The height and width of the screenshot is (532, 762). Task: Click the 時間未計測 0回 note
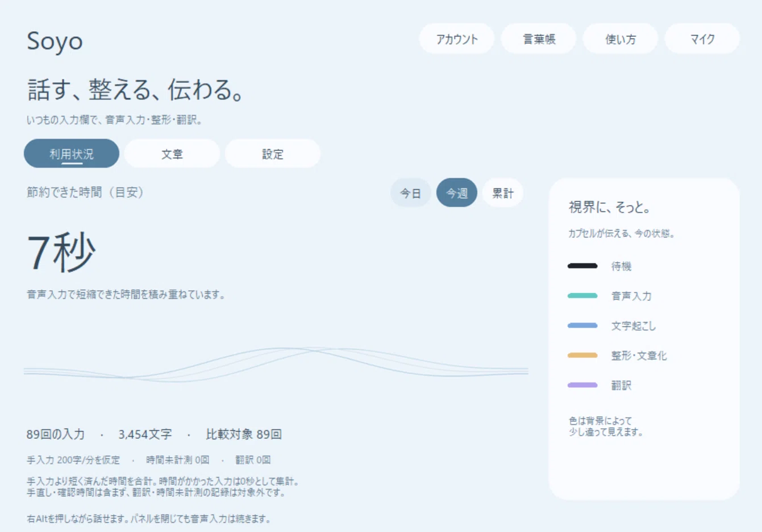(x=177, y=460)
